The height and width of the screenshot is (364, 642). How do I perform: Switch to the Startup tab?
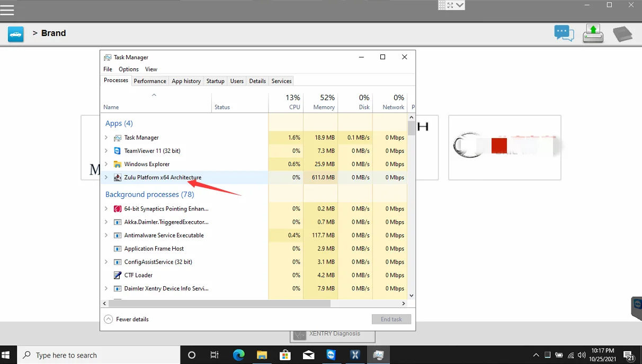215,81
